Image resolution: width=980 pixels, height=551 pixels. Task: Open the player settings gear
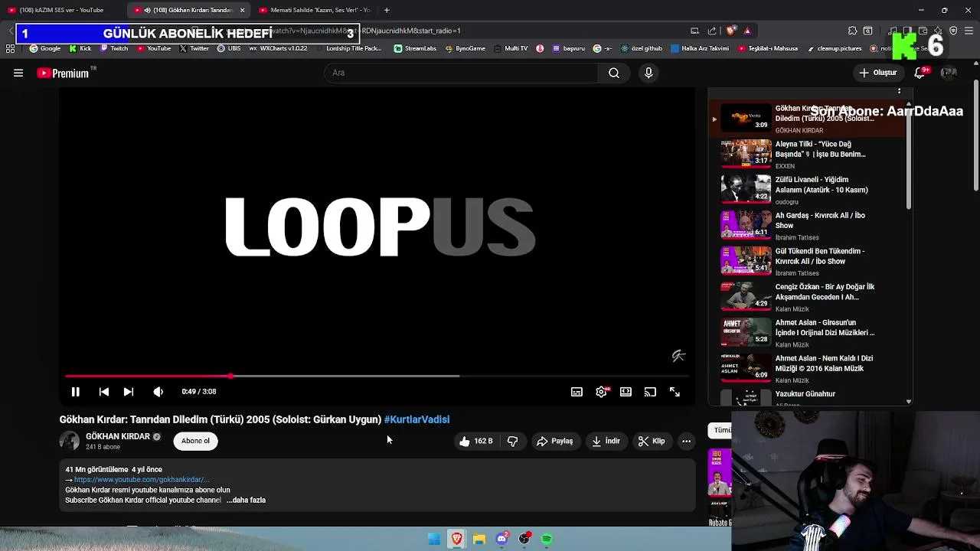coord(602,392)
